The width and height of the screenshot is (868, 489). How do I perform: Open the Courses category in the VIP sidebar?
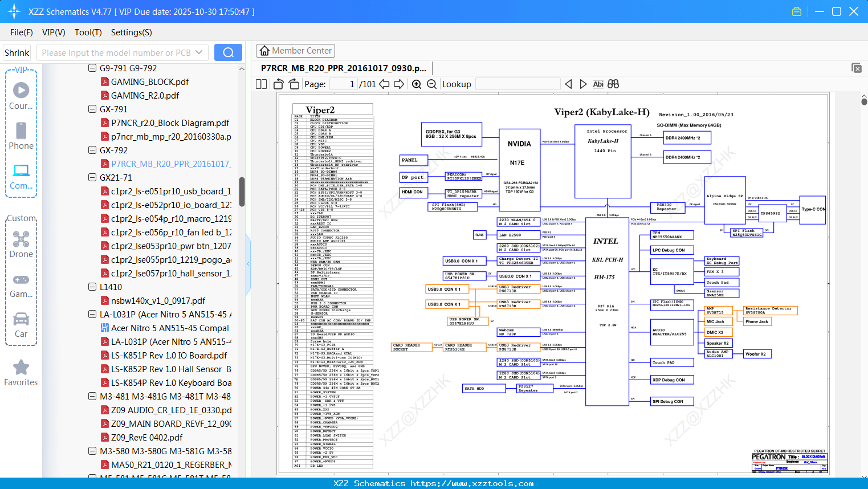tap(21, 96)
